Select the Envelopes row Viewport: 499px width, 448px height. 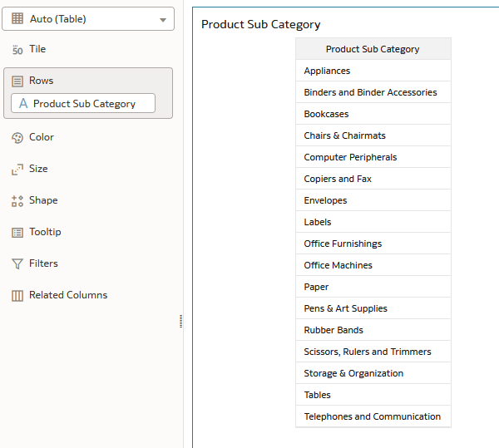click(x=373, y=200)
